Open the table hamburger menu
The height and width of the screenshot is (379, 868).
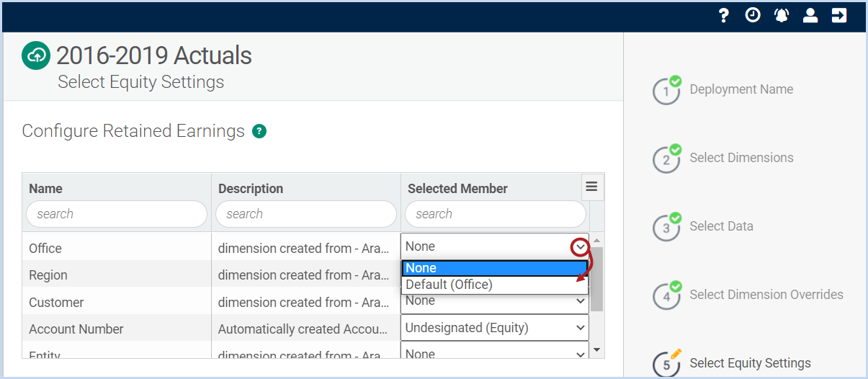coord(591,187)
